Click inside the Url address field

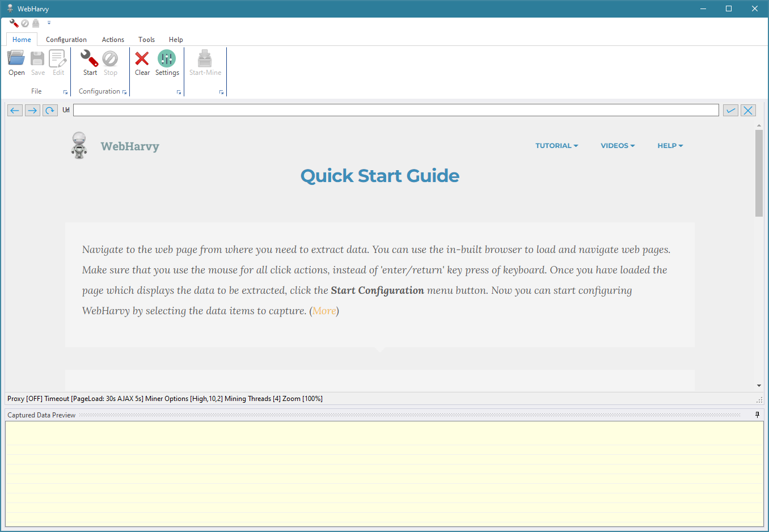point(396,110)
